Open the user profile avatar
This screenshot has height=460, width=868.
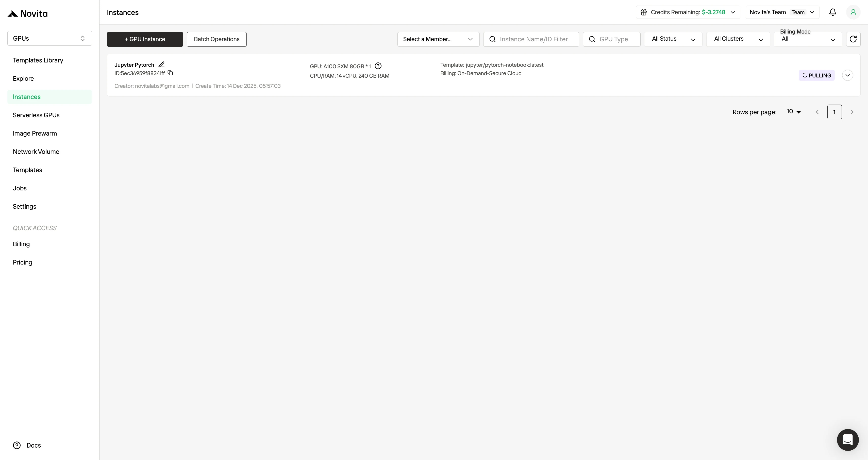[x=853, y=12]
